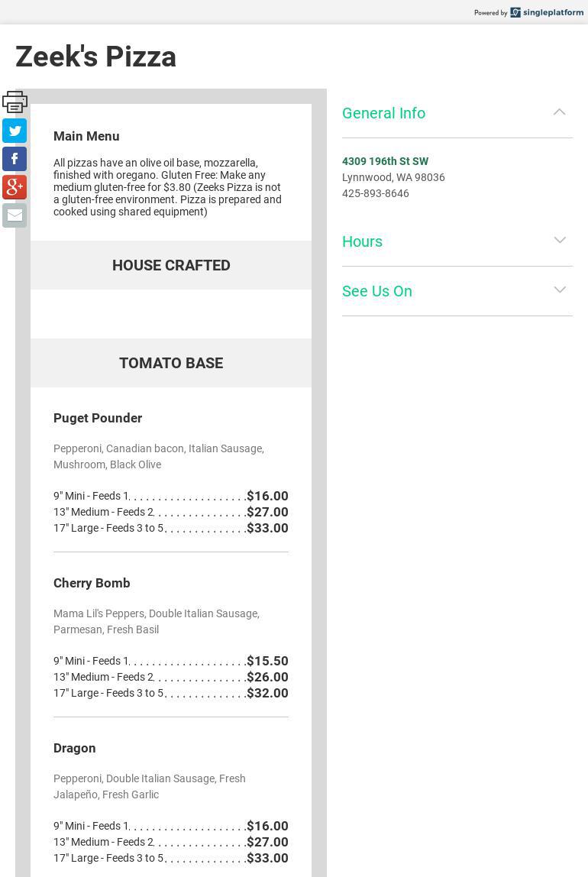Click the See Us On heading

pos(377,291)
